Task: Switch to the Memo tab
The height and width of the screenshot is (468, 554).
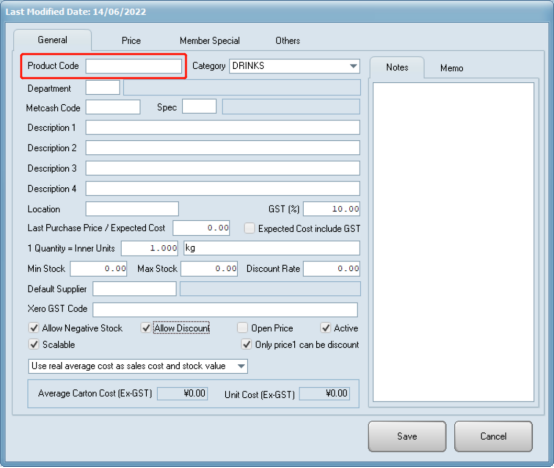Action: click(451, 68)
